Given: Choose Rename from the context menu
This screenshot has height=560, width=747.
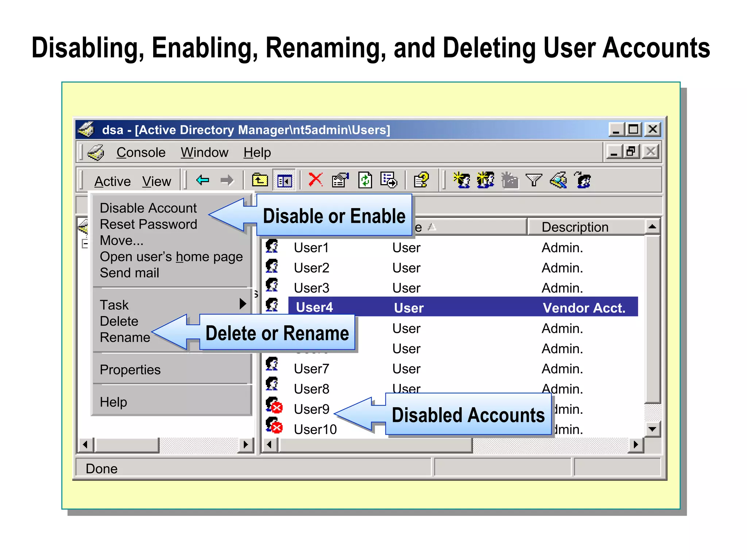Looking at the screenshot, I should 125,337.
